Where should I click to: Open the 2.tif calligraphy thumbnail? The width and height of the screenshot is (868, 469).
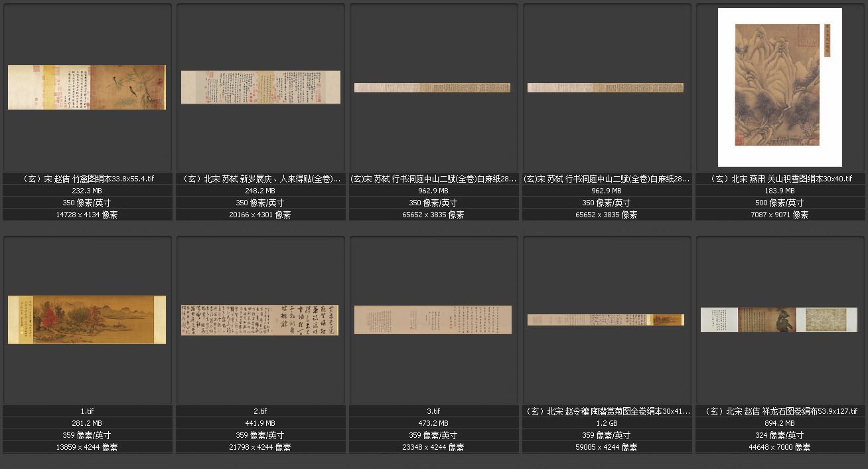pos(260,320)
